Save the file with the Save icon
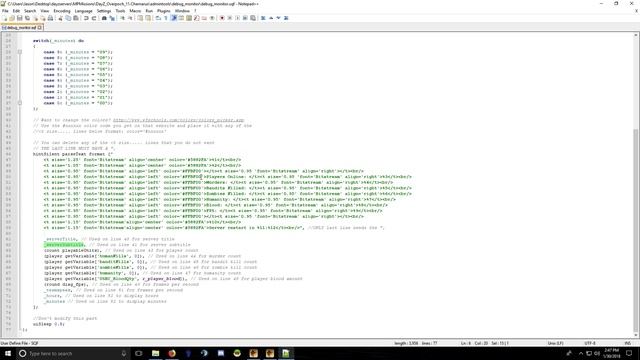The height and width of the screenshot is (360, 640). [x=20, y=18]
